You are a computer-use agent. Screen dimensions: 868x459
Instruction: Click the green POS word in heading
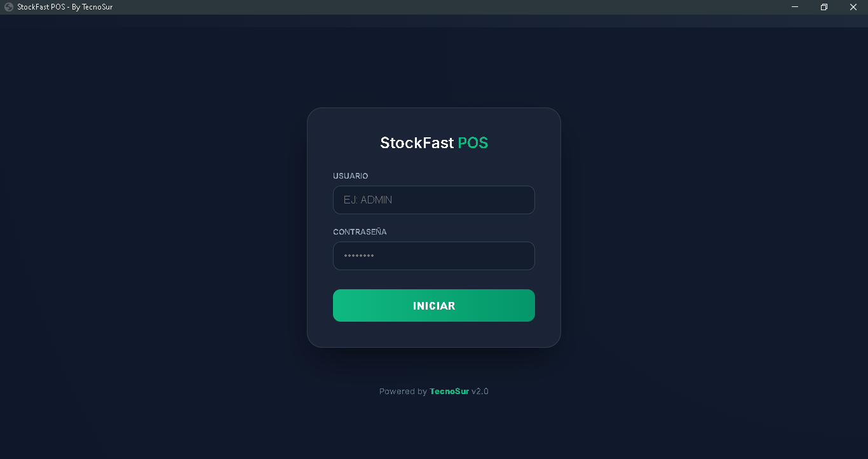click(473, 143)
